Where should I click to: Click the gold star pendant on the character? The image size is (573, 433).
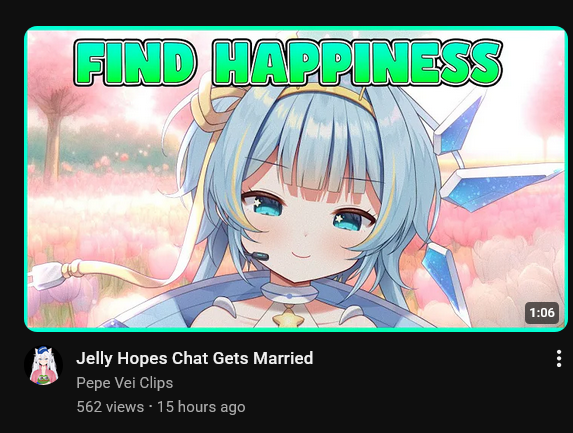(x=288, y=317)
